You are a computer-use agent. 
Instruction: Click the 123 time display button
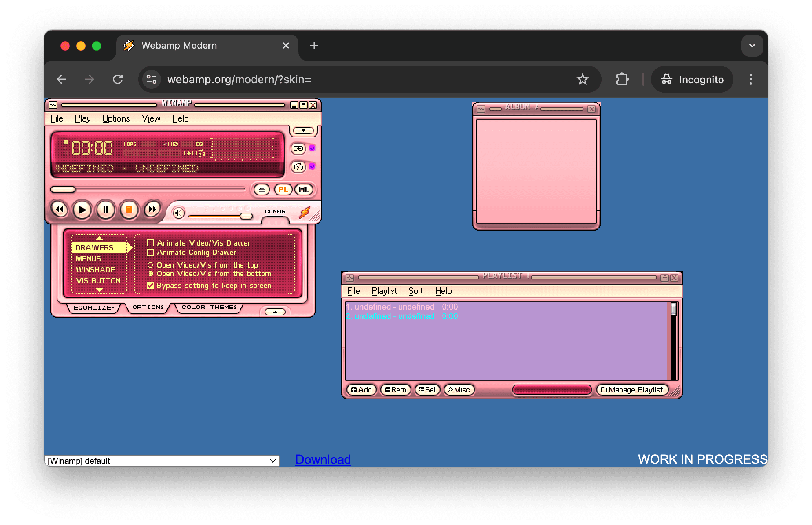point(299,167)
